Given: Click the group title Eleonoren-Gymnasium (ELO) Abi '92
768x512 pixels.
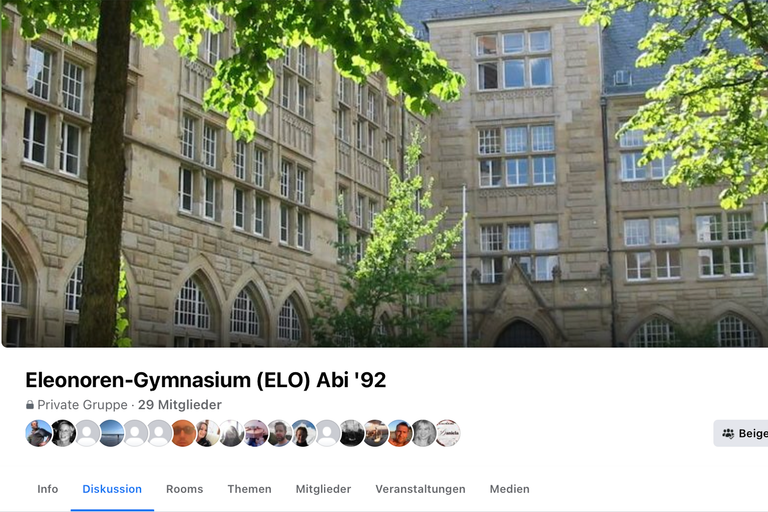Looking at the screenshot, I should pyautogui.click(x=206, y=380).
